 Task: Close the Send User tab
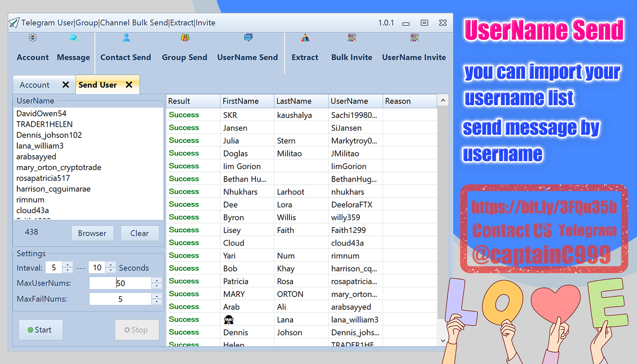tap(129, 85)
